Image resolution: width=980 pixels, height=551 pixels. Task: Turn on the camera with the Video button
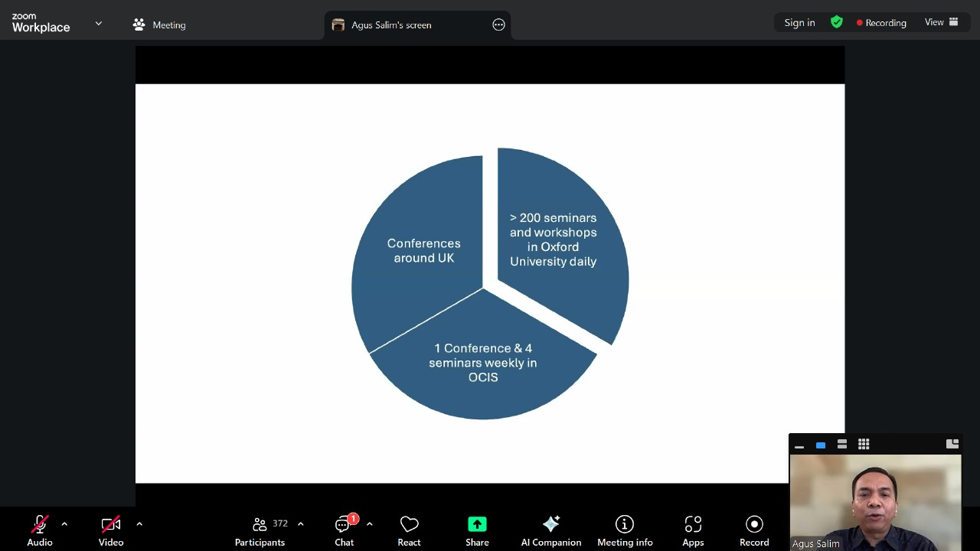point(111,530)
